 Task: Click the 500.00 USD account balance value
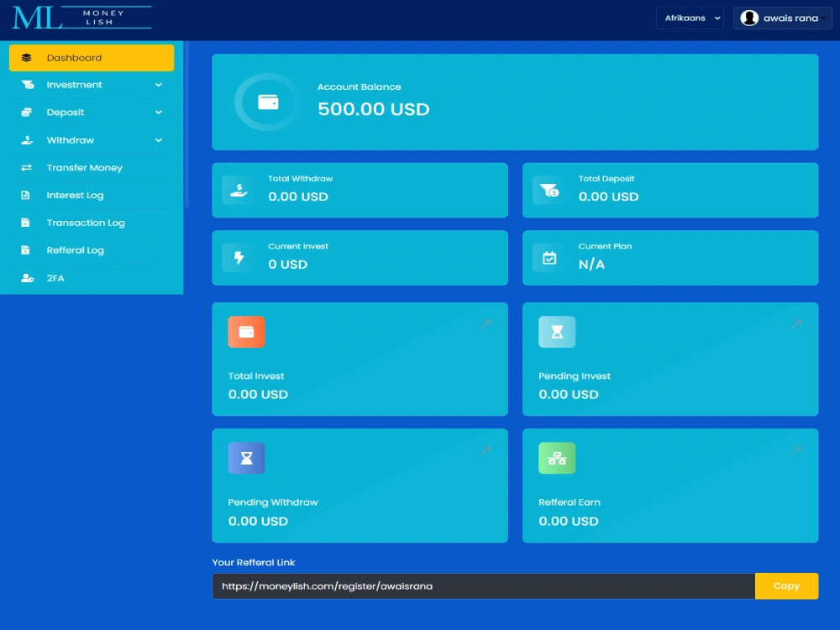coord(374,109)
